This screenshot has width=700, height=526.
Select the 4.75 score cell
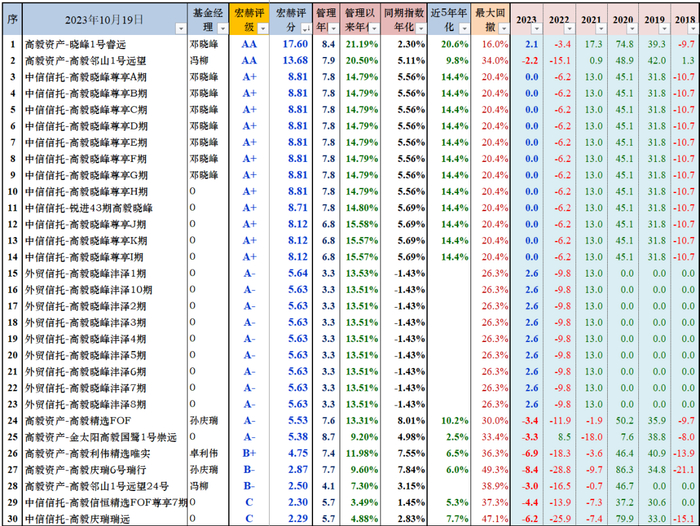(x=291, y=454)
